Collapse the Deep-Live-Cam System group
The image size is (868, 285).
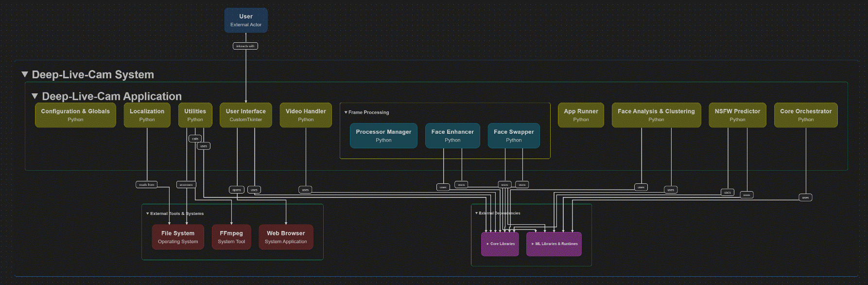25,74
